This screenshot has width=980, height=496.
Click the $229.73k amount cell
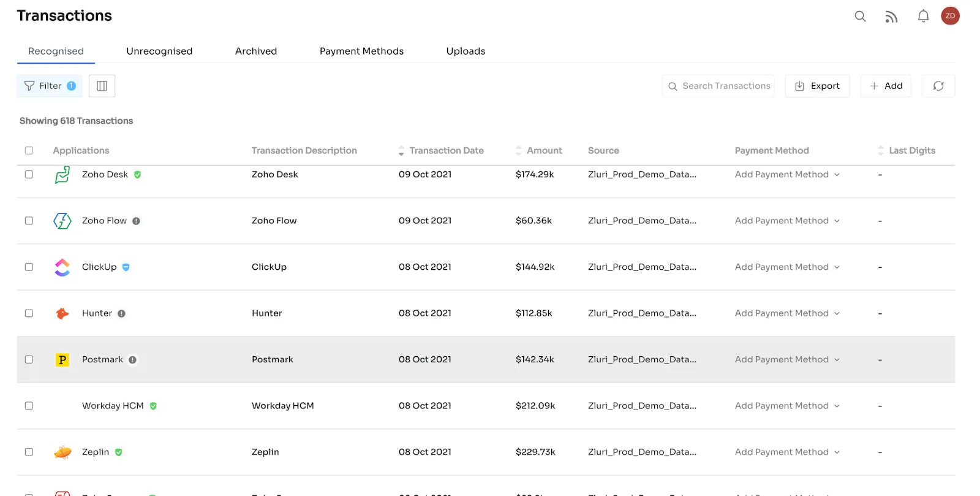click(535, 452)
